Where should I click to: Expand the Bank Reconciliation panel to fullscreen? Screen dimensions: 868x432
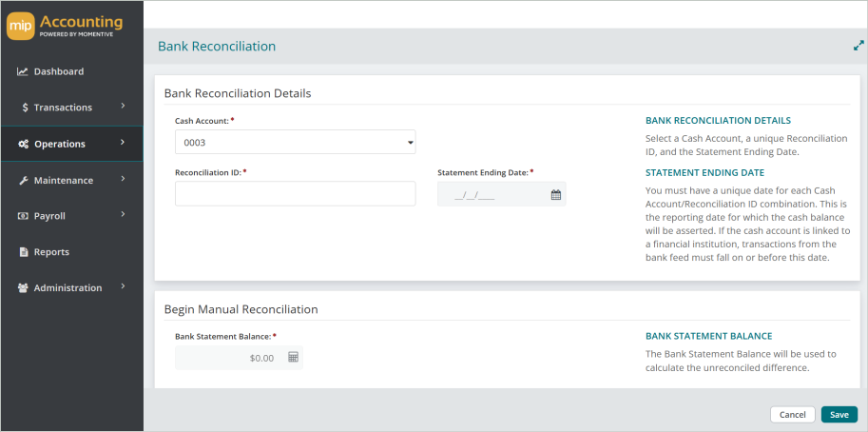[858, 46]
